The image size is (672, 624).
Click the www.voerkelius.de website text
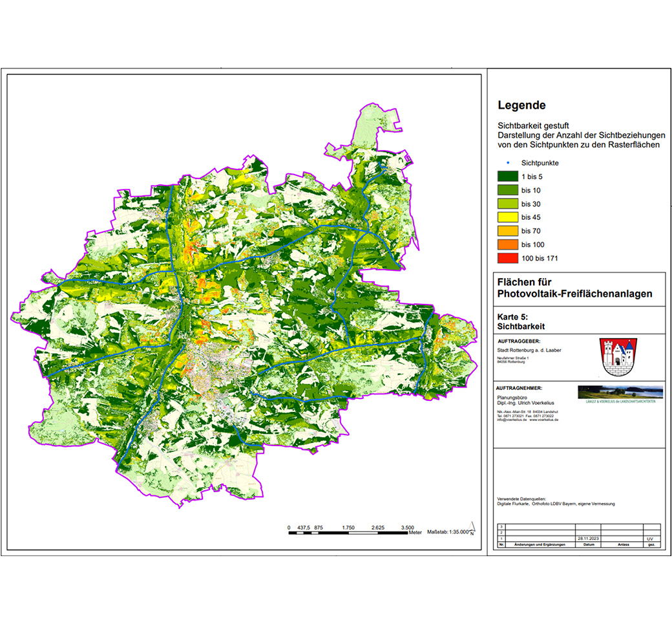click(x=544, y=420)
